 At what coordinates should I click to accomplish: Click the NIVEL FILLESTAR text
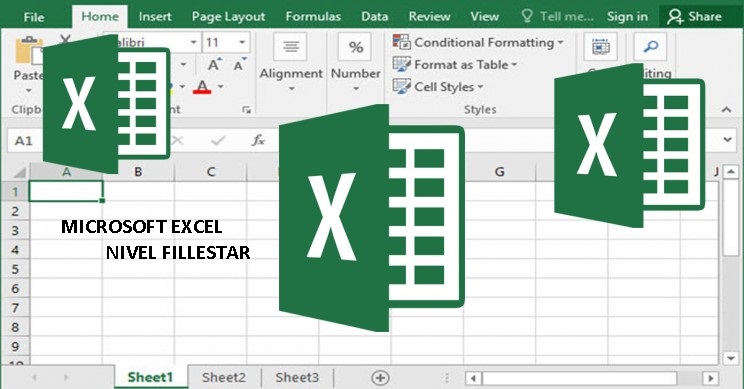pos(178,252)
